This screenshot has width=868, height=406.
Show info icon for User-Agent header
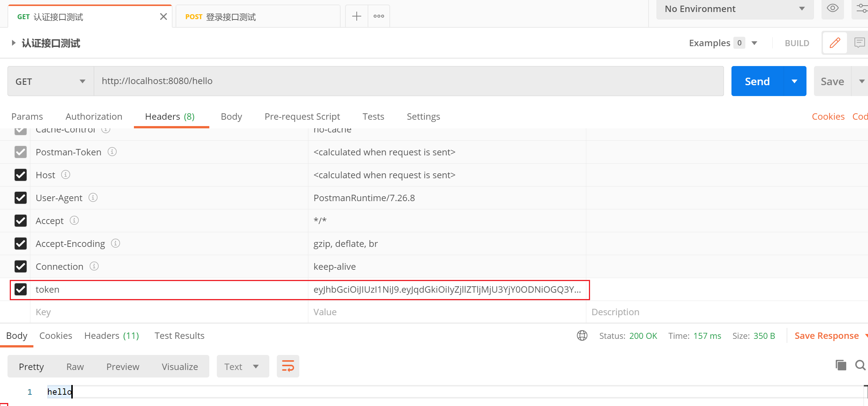93,197
